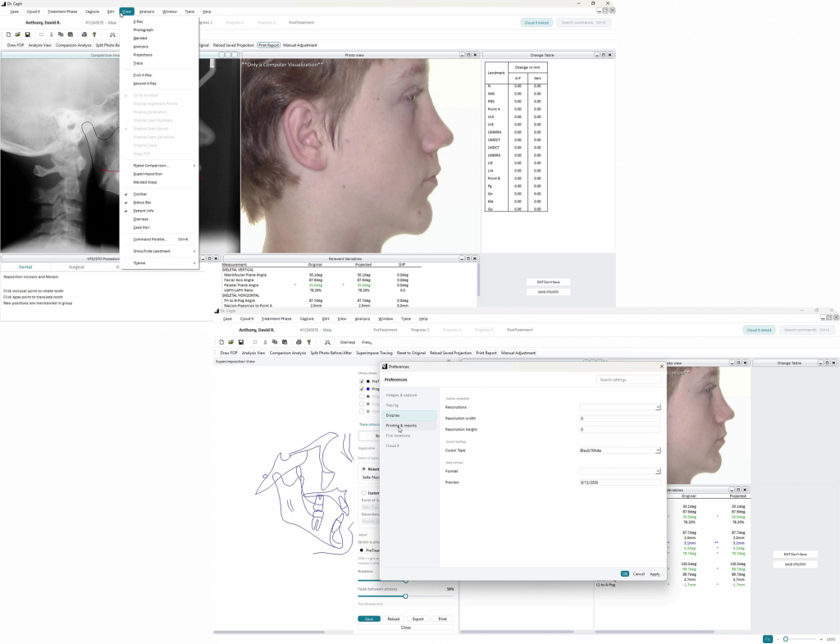Open Command Palette from View menu
The height and width of the screenshot is (644, 840).
(159, 240)
